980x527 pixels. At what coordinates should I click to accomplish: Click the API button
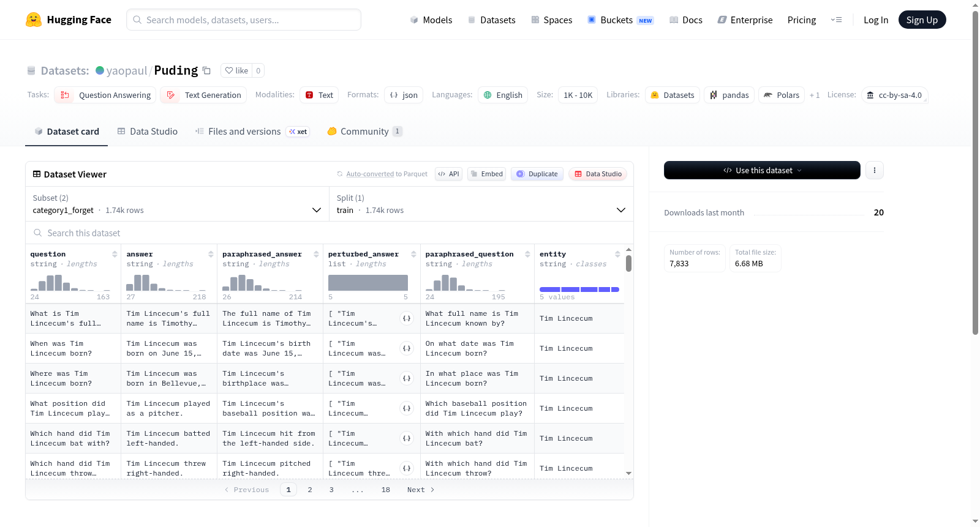tap(448, 174)
